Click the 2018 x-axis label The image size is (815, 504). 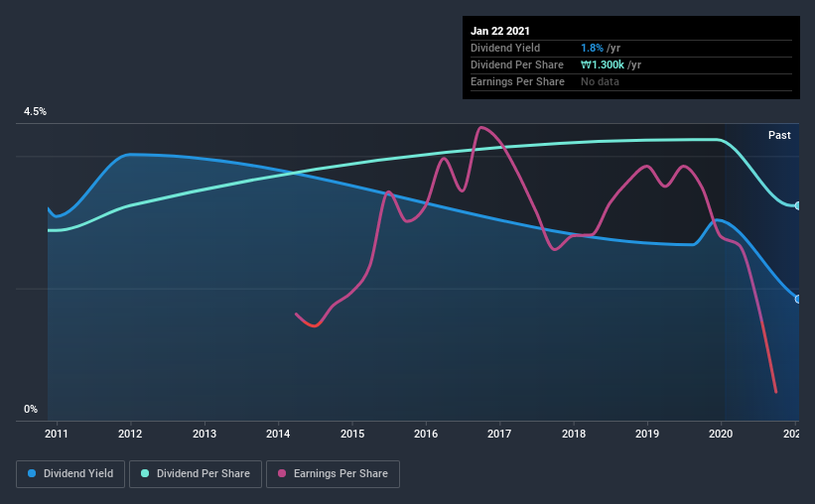(x=574, y=434)
